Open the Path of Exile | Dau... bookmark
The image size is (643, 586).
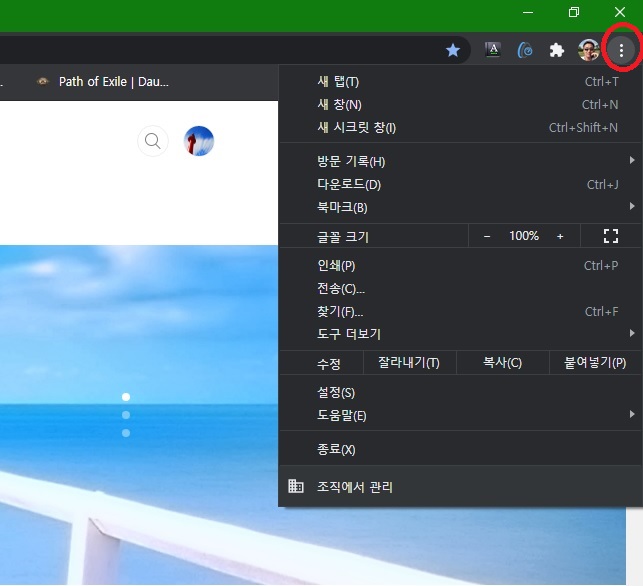point(103,82)
